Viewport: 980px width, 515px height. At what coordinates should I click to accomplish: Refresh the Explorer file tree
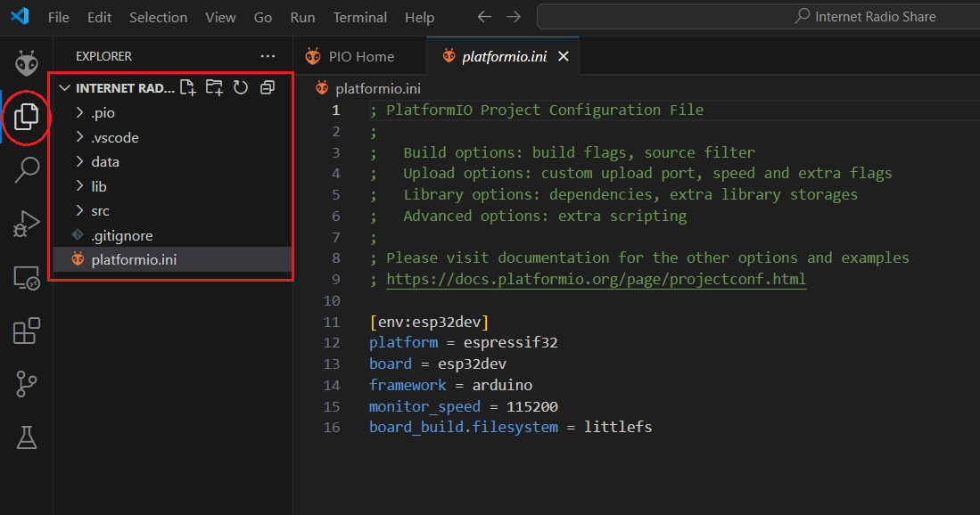[x=241, y=87]
